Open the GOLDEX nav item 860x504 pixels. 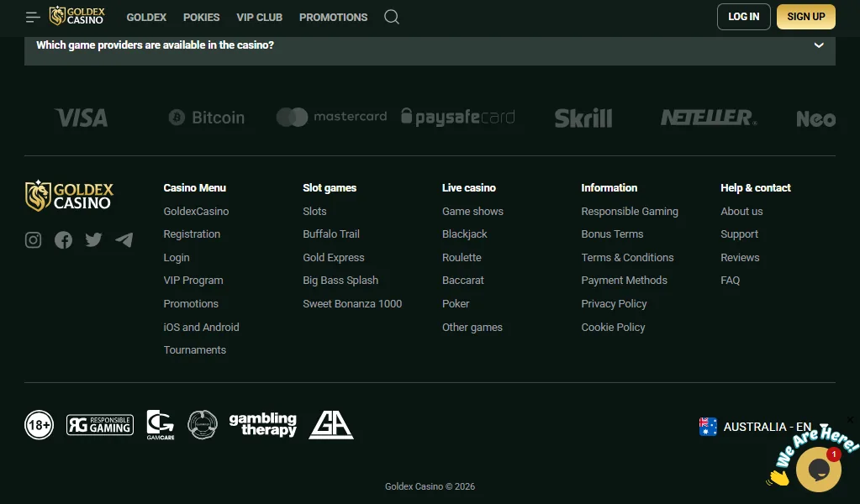(146, 17)
